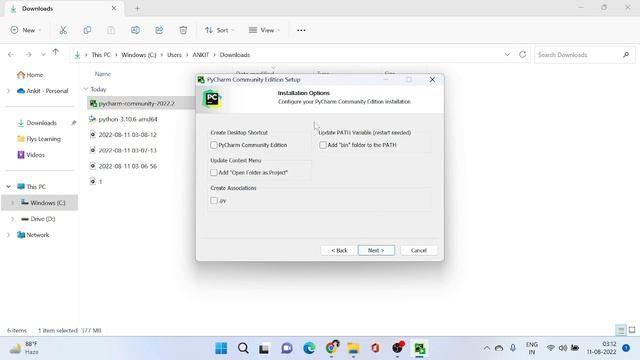Select Windows (C:) in navigation tree
The image size is (640, 360).
click(x=40, y=202)
